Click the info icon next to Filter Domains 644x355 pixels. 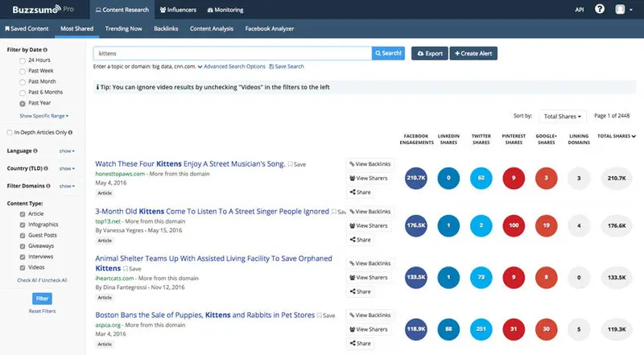pyautogui.click(x=48, y=186)
